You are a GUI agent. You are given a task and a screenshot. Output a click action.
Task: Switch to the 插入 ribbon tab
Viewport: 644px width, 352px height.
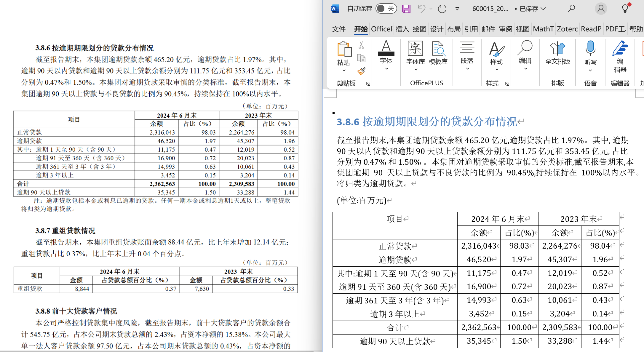click(x=402, y=29)
